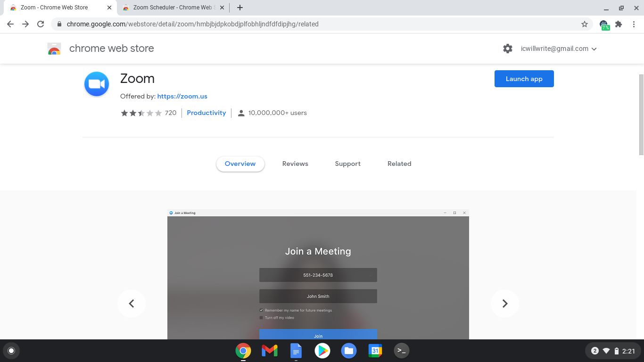Click the Chrome Web Store logo

pyautogui.click(x=54, y=49)
